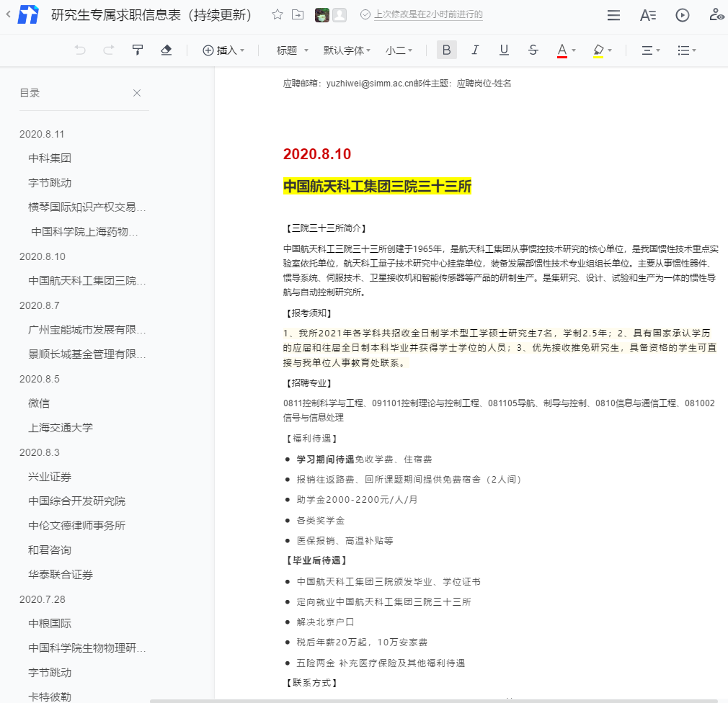The image size is (728, 703).
Task: Start presentation play mode icon
Action: [682, 15]
